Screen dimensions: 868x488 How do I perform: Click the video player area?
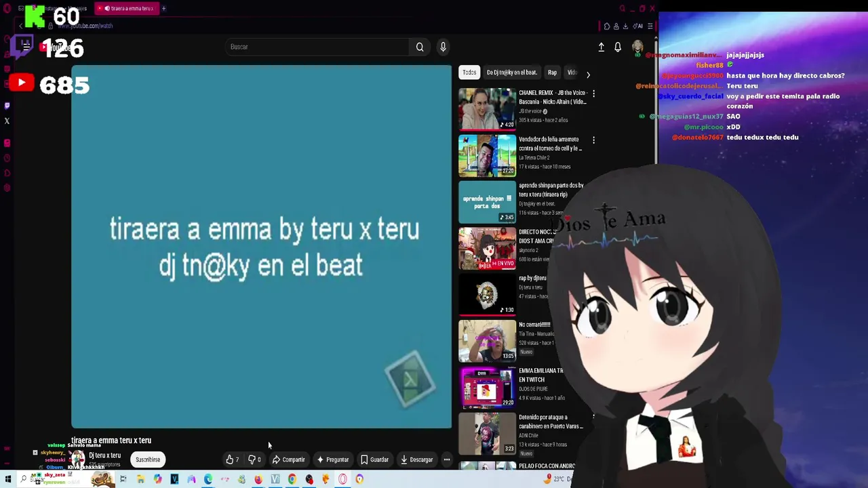tap(261, 247)
